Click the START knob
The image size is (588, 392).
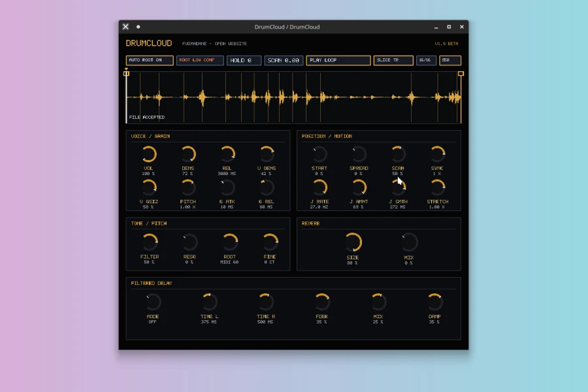[x=319, y=154]
